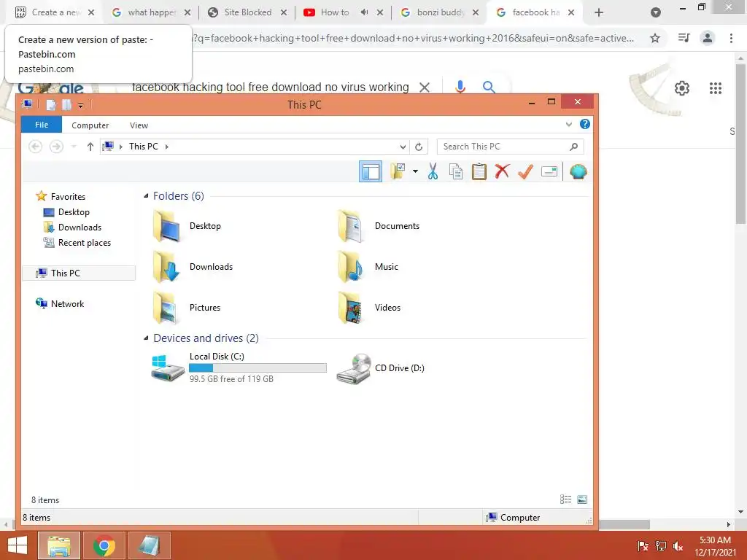Open a new Chrome tab
This screenshot has width=747, height=560.
599,12
